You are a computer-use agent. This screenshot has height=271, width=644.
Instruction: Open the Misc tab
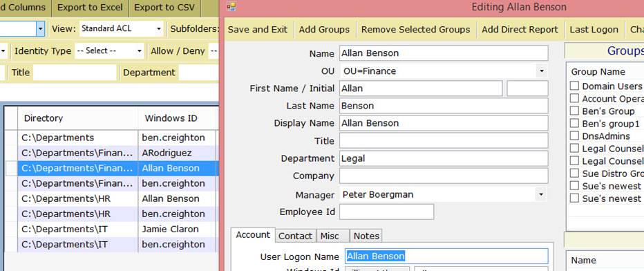(333, 236)
